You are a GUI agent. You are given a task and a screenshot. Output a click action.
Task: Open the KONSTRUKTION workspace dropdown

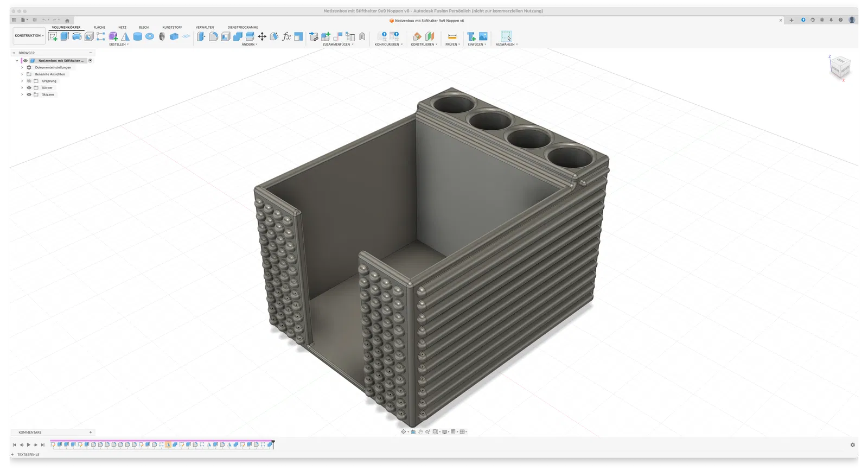point(29,36)
